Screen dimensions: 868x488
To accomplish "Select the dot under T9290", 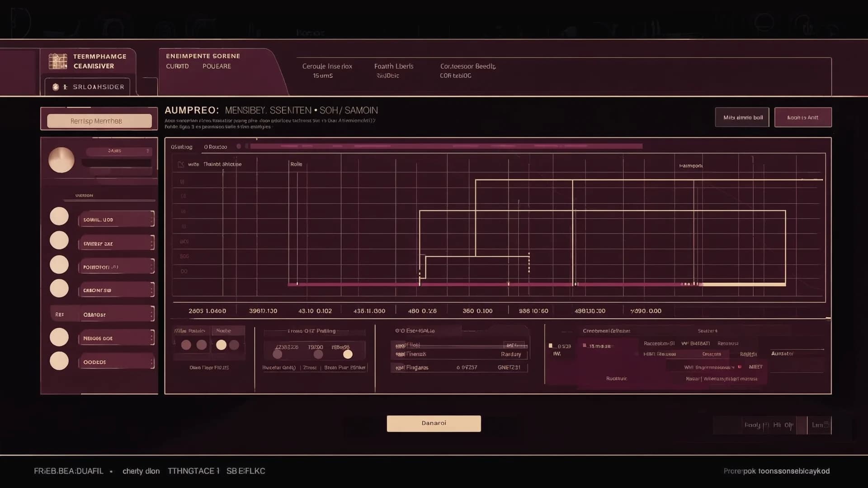I will coord(318,354).
